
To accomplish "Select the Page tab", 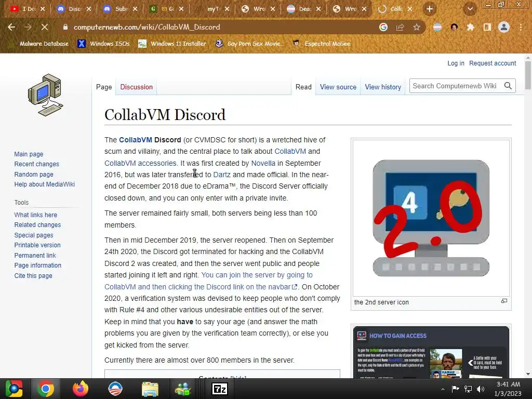I will point(104,87).
